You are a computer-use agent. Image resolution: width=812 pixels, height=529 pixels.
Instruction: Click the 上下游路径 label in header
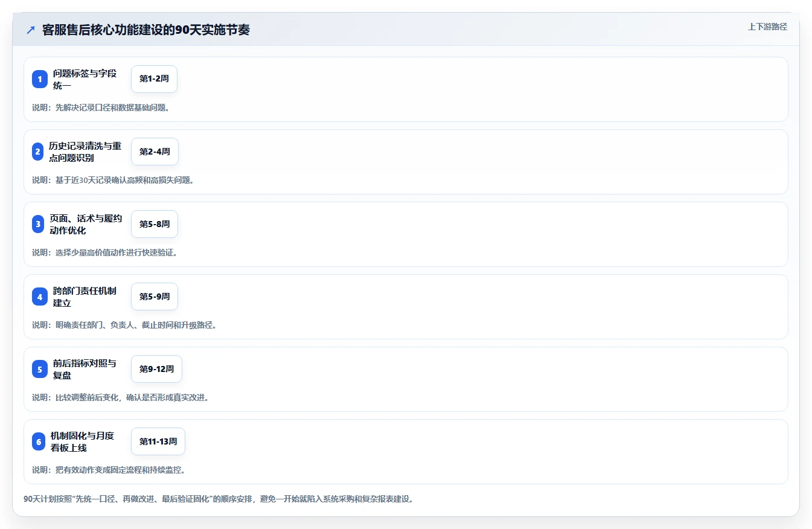(x=767, y=27)
